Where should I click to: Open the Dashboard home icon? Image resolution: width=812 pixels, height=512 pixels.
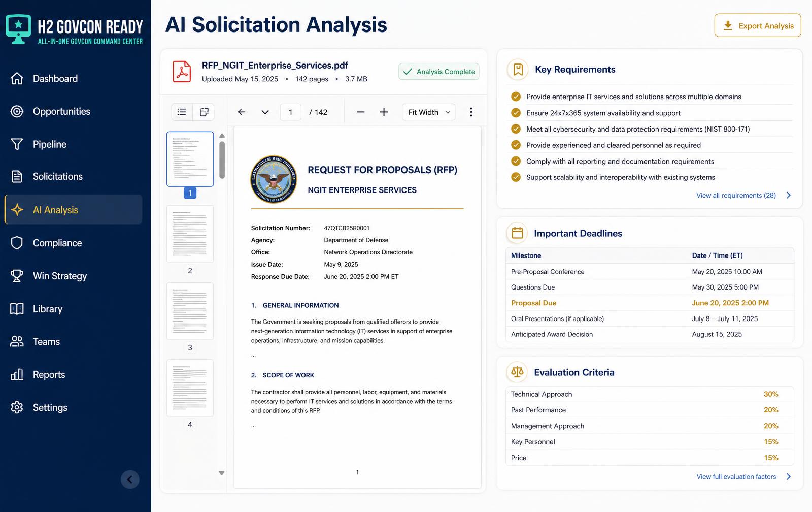pos(17,78)
